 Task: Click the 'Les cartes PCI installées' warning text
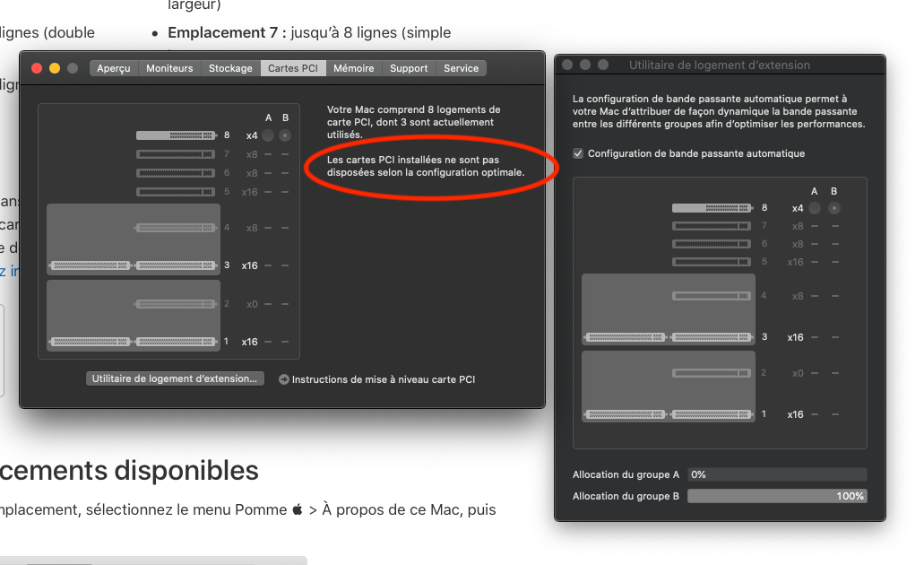tap(426, 166)
